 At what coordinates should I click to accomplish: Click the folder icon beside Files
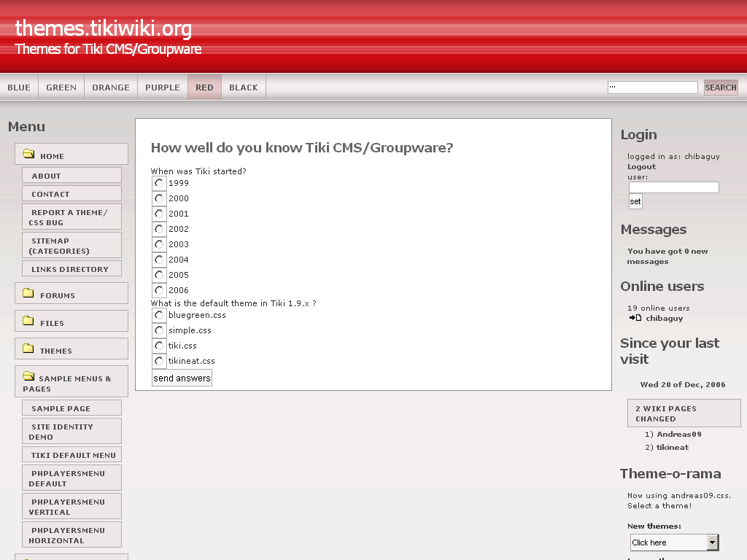pos(28,321)
